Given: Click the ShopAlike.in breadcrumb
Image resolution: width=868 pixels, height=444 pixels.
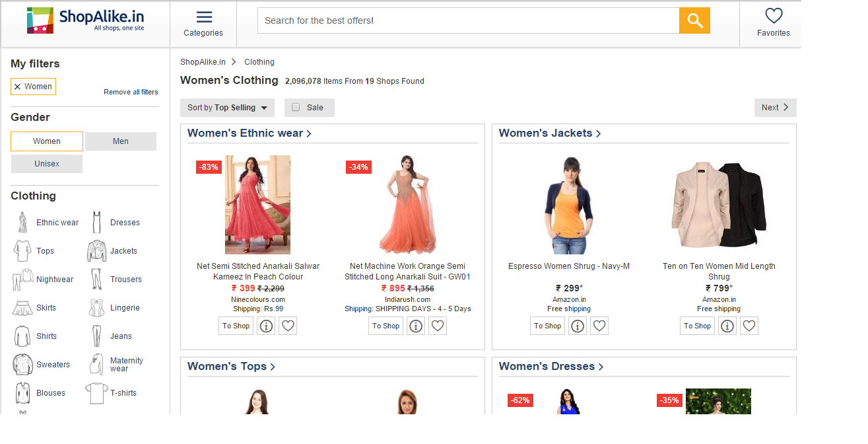Looking at the screenshot, I should (203, 61).
